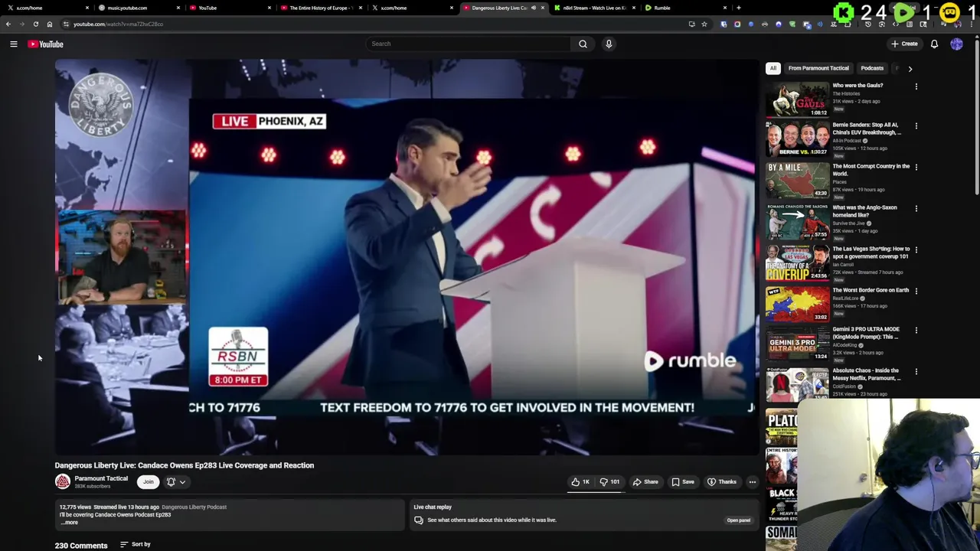This screenshot has width=980, height=551.
Task: Open the notifications bell in YouTube header
Action: (934, 44)
